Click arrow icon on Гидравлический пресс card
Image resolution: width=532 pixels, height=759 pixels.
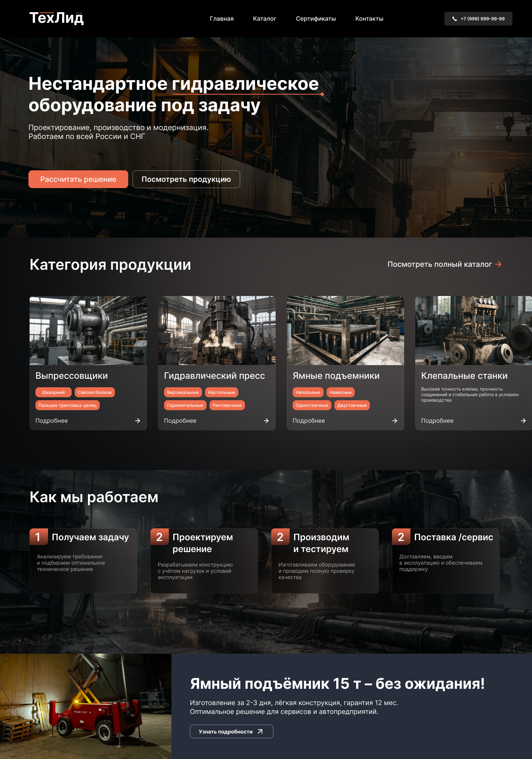(x=266, y=421)
